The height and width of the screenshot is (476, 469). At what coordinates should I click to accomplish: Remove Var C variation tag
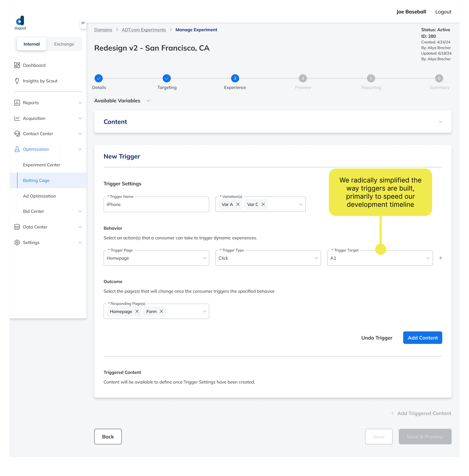click(x=263, y=204)
